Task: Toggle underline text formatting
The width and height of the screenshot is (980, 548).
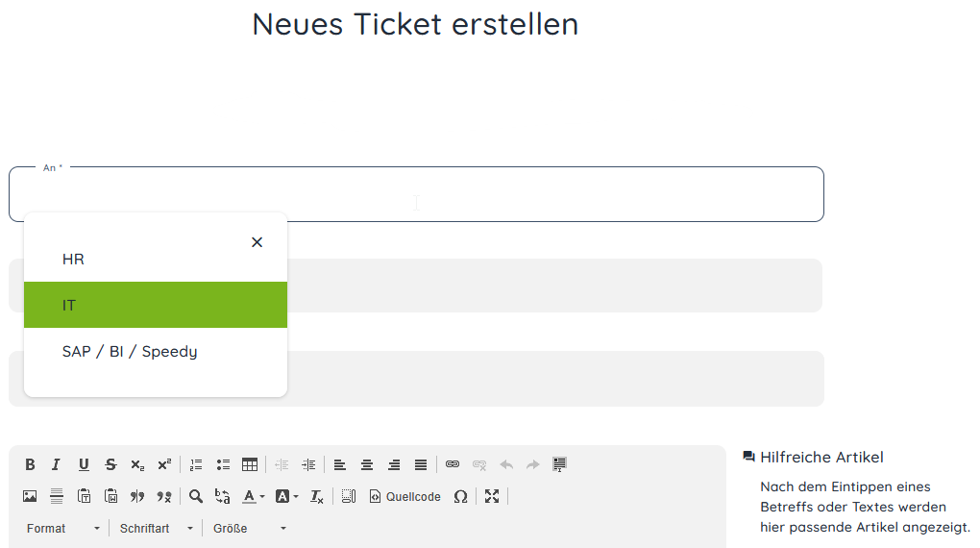Action: [x=84, y=464]
